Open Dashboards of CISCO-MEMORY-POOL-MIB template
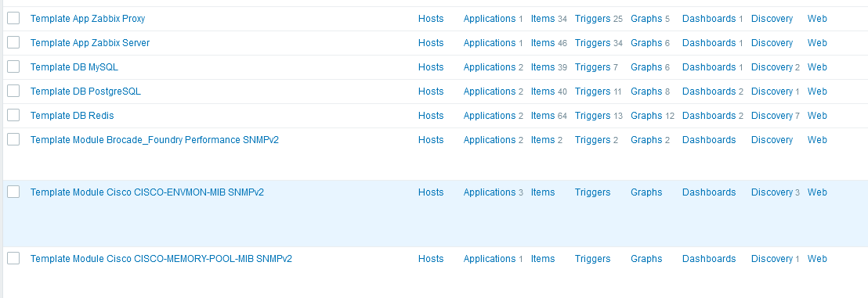This screenshot has width=868, height=298. pyautogui.click(x=709, y=259)
